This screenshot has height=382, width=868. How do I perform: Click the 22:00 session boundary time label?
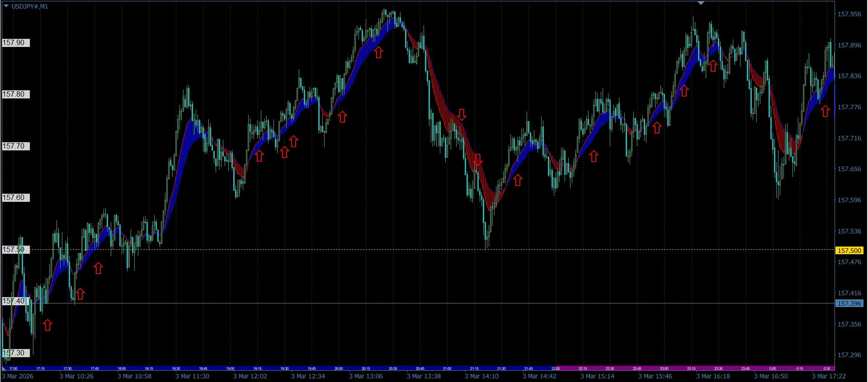[556, 368]
